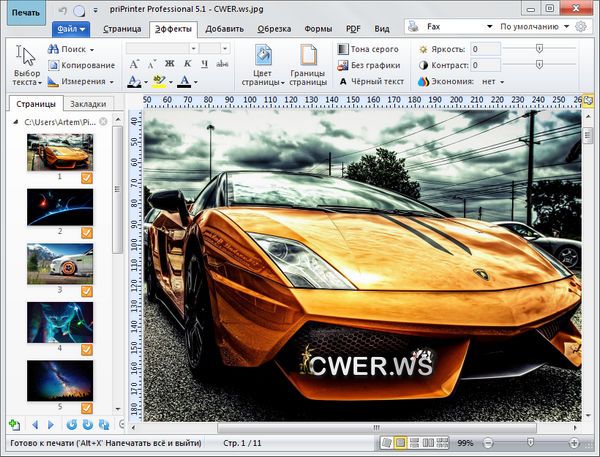600x457 pixels.
Task: Click the Копирование button
Action: 80,65
